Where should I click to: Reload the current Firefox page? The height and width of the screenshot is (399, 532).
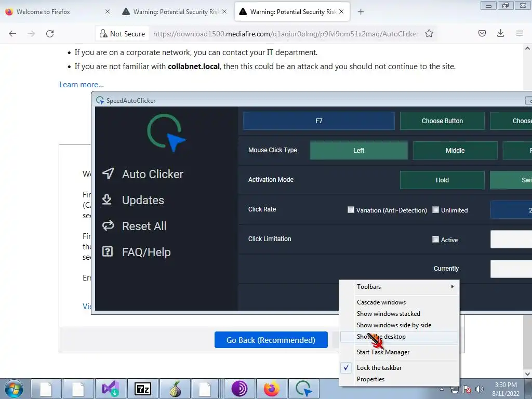click(50, 34)
